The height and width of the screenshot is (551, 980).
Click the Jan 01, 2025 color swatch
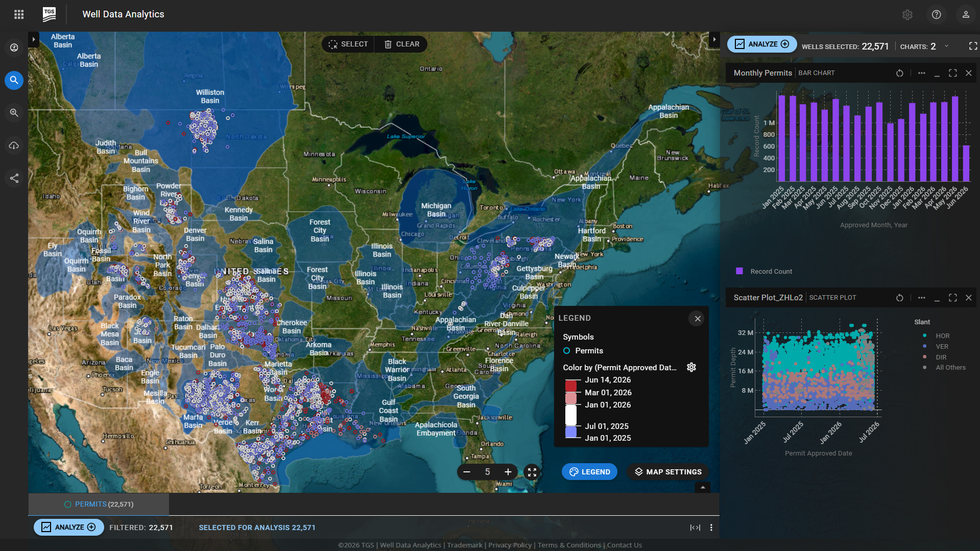pos(571,432)
